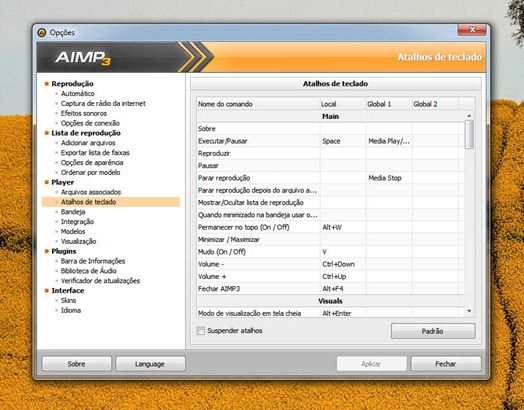Viewport: 524px width, 410px height.
Task: Click the Media Stop shortcut cell
Action: [389, 178]
